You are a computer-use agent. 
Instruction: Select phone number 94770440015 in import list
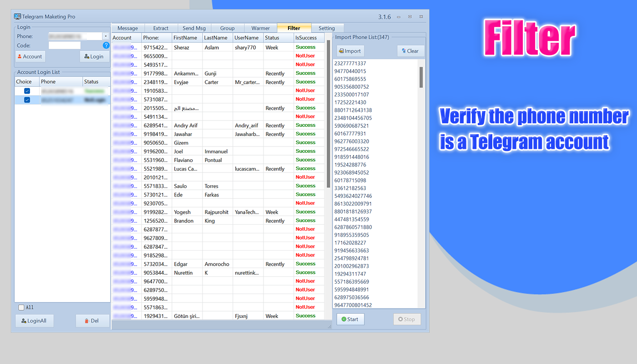[x=350, y=71]
